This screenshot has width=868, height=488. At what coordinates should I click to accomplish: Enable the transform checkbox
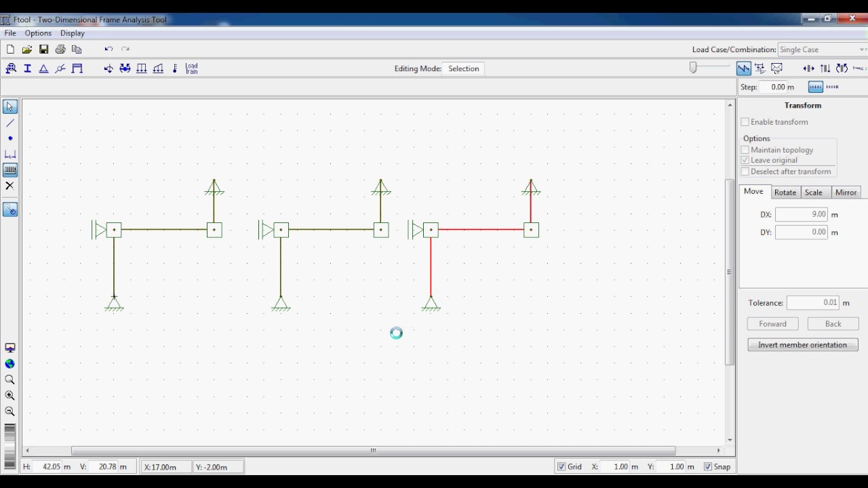pyautogui.click(x=745, y=122)
